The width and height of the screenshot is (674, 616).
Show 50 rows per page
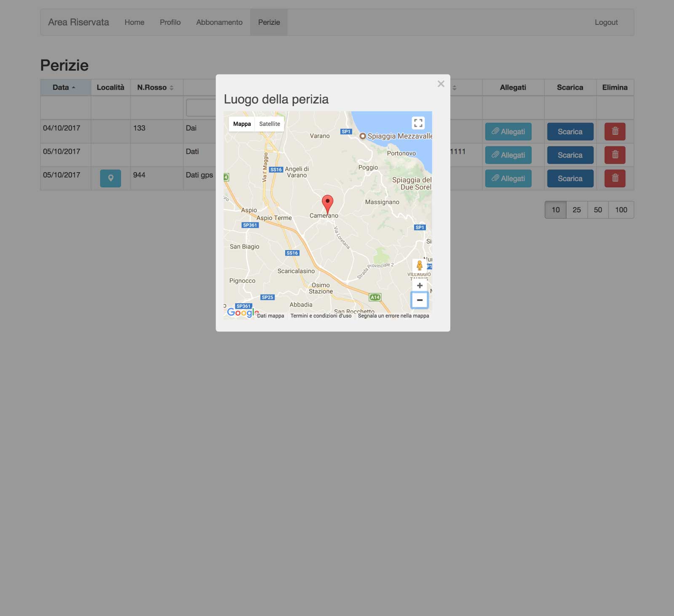point(598,210)
